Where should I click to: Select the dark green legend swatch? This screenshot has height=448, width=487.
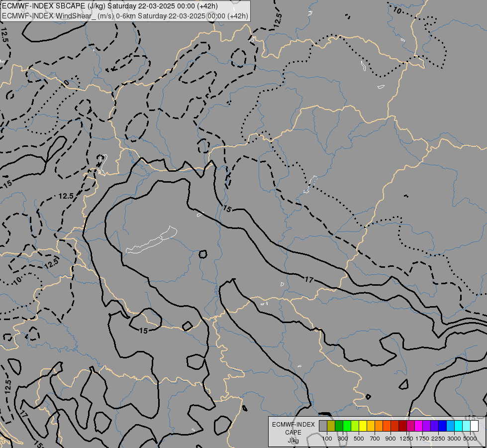point(339,426)
